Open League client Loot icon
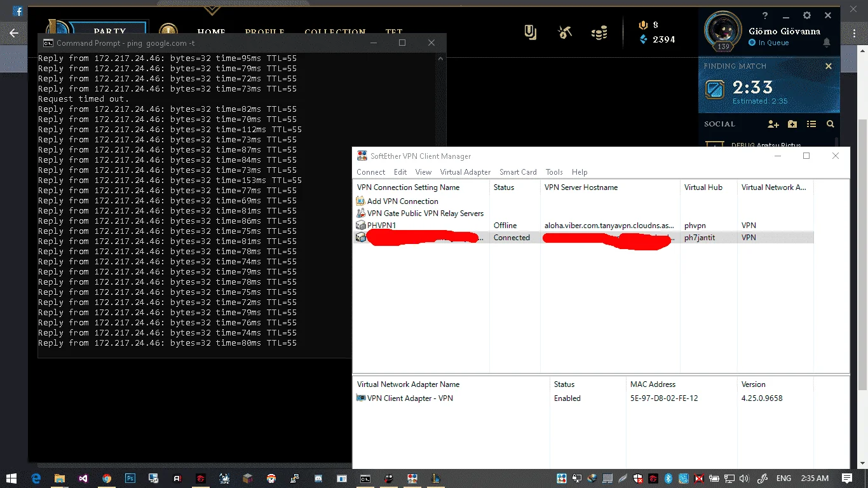868x488 pixels. (x=531, y=32)
